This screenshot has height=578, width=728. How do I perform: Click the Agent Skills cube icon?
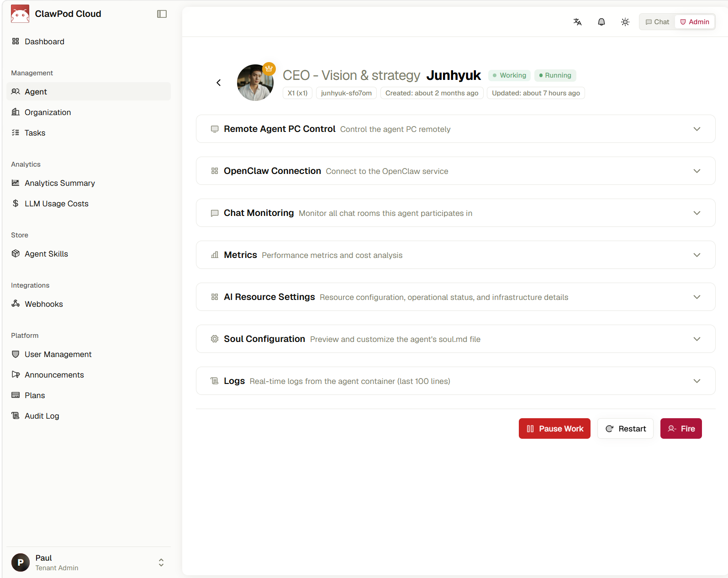[x=16, y=254]
